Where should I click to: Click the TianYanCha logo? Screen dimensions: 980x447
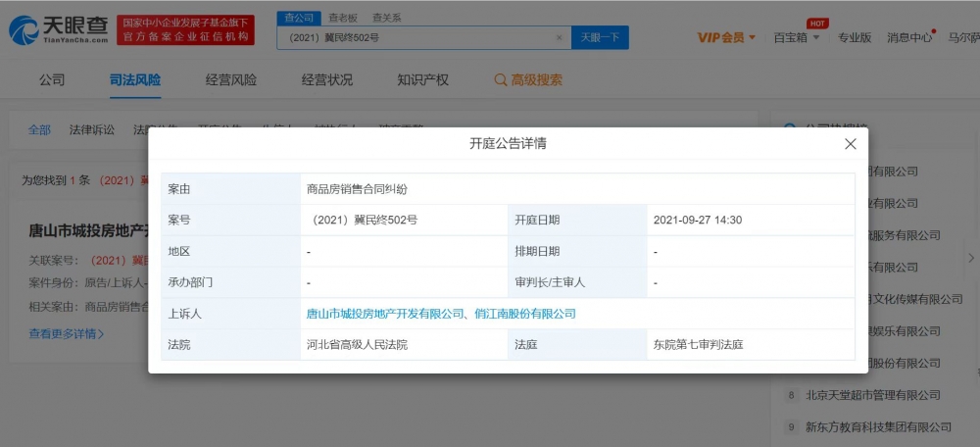click(x=59, y=30)
